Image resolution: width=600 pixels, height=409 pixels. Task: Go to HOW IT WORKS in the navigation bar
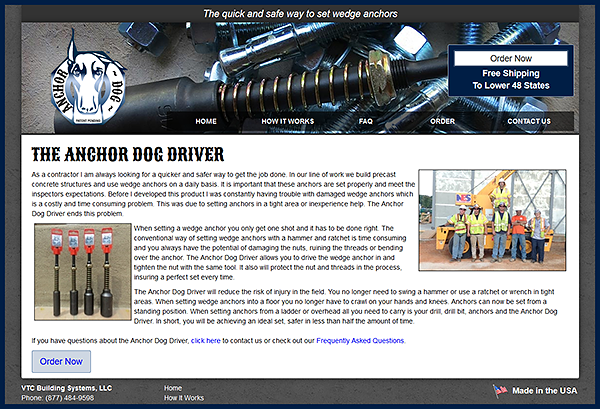[x=288, y=121]
